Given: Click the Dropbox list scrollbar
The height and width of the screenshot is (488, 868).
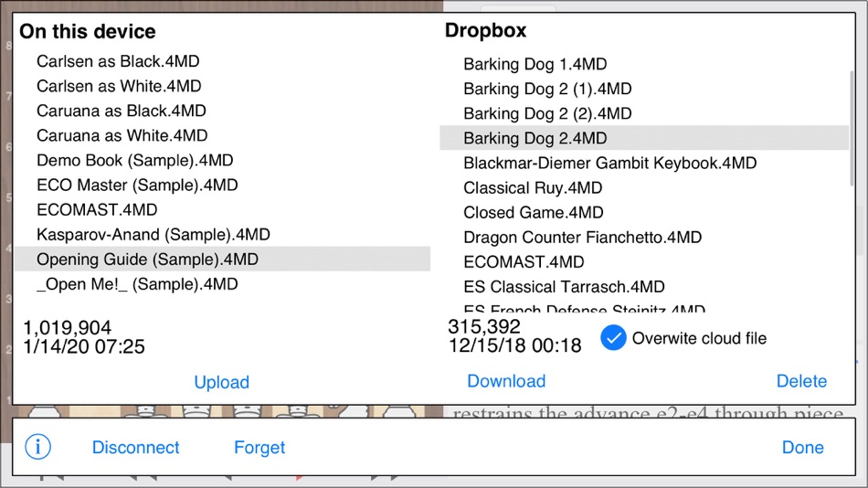Looking at the screenshot, I should pos(852,129).
